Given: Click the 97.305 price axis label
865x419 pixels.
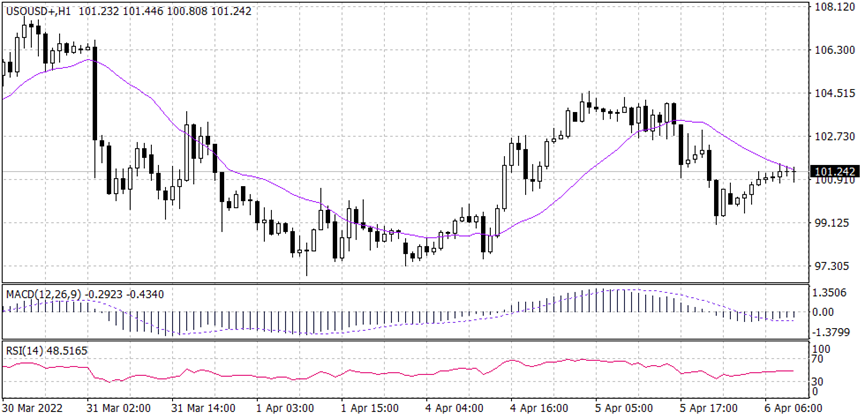Looking at the screenshot, I should (x=833, y=266).
